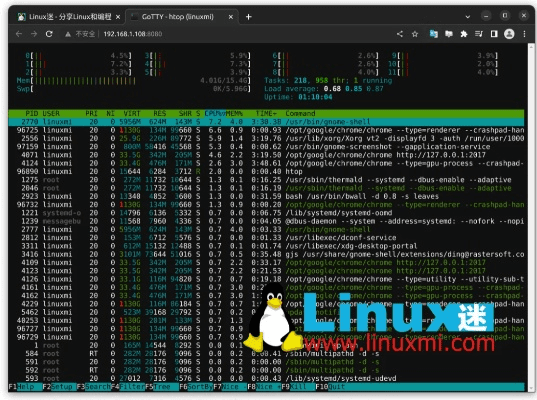537x400 pixels.
Task: Select the GoTTY - htop (linuxmi) tab
Action: [182, 17]
